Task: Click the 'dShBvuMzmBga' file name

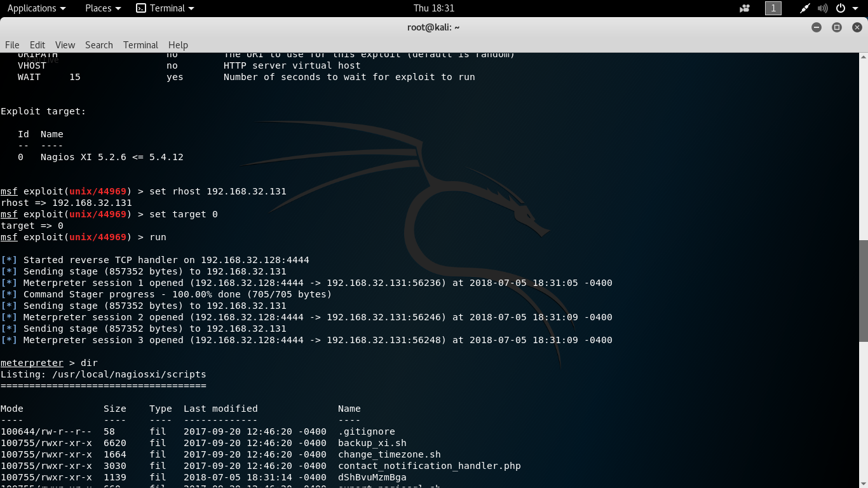Action: [x=372, y=477]
